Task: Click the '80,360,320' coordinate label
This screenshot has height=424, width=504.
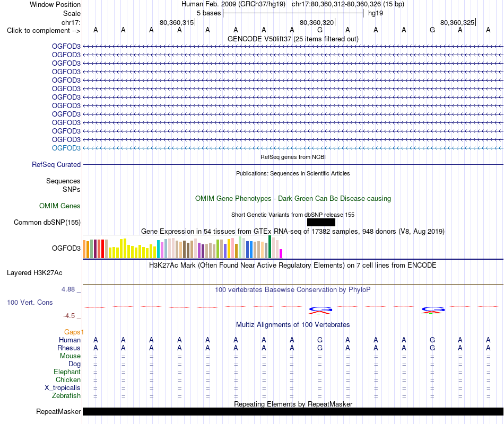Action: click(317, 22)
